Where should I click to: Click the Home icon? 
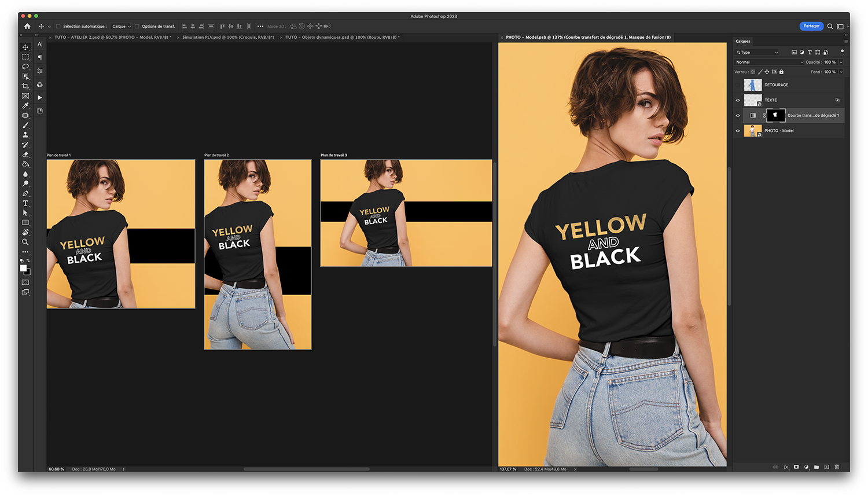pyautogui.click(x=27, y=26)
